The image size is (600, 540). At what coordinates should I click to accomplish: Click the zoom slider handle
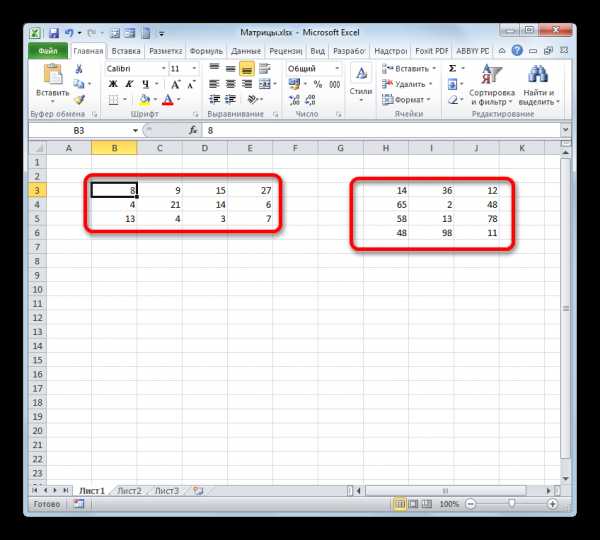tap(512, 504)
